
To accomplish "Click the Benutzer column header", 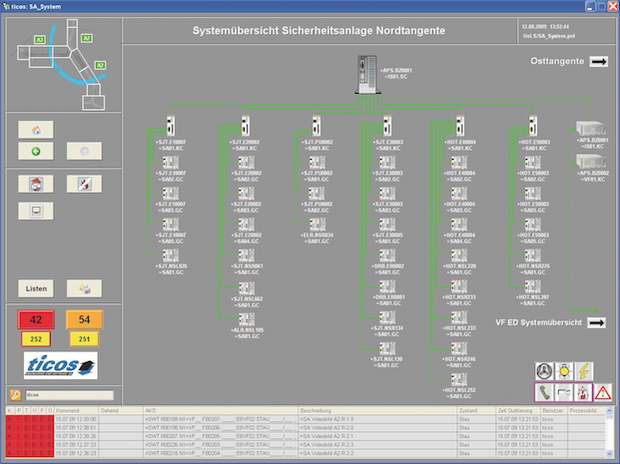I will click(x=554, y=411).
